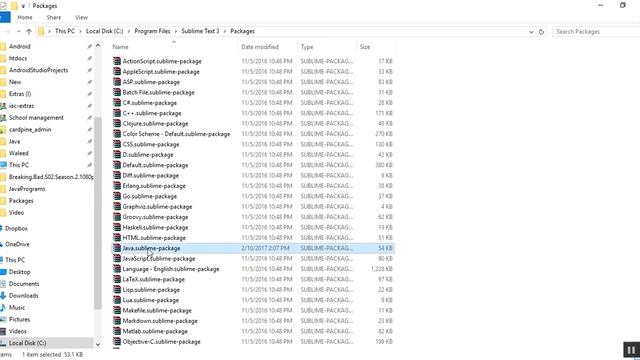
Task: Click the Android quick access folder icon
Action: pos(3,47)
